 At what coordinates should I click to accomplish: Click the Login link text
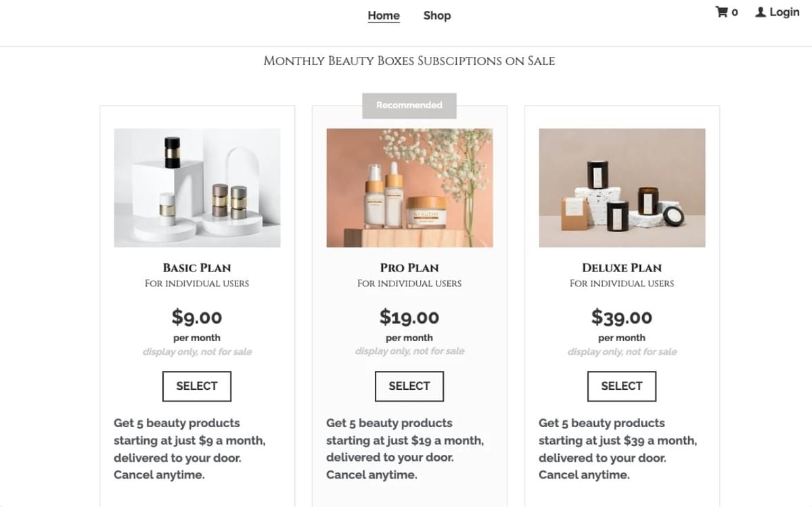click(784, 12)
